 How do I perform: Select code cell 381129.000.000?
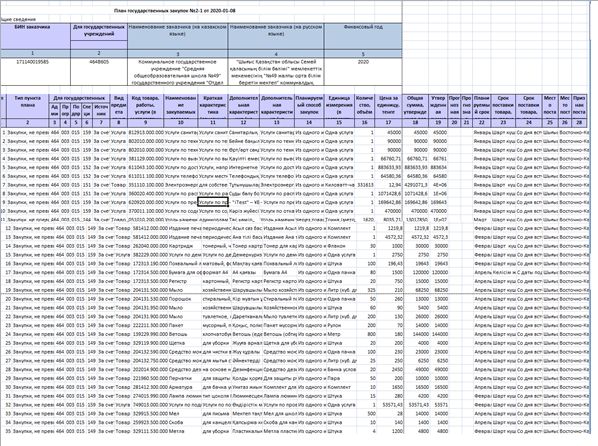click(146, 159)
